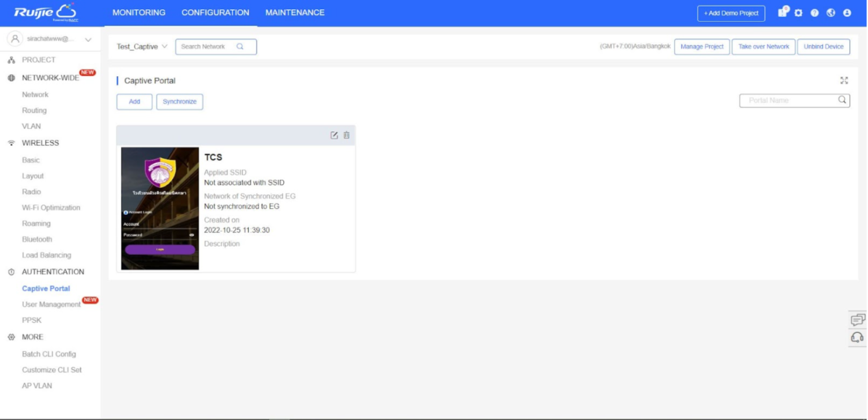The image size is (868, 420).
Task: Click the TCS portal preview thumbnail
Action: pyautogui.click(x=159, y=207)
